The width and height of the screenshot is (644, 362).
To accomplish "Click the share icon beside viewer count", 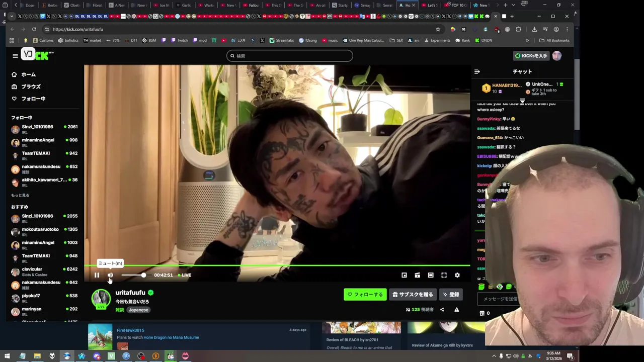I will coord(442,310).
